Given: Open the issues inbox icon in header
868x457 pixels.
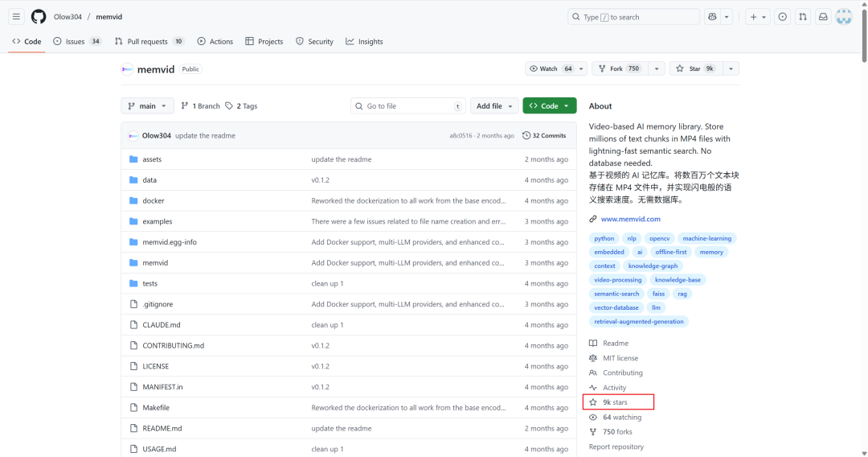Looking at the screenshot, I should [782, 17].
